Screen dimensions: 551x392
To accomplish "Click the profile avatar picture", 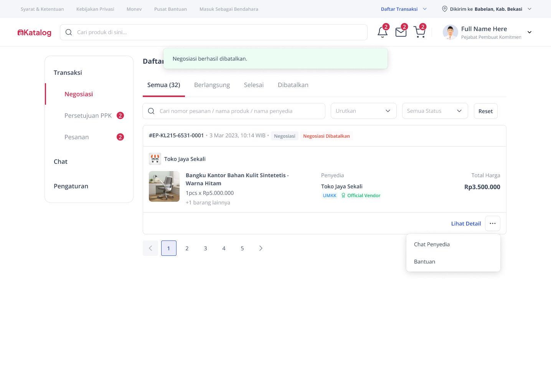I will click(x=450, y=32).
